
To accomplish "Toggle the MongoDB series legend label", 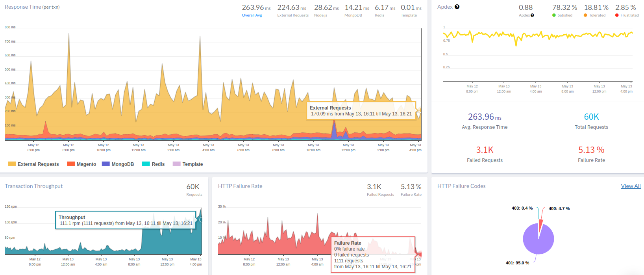I will pyautogui.click(x=122, y=164).
